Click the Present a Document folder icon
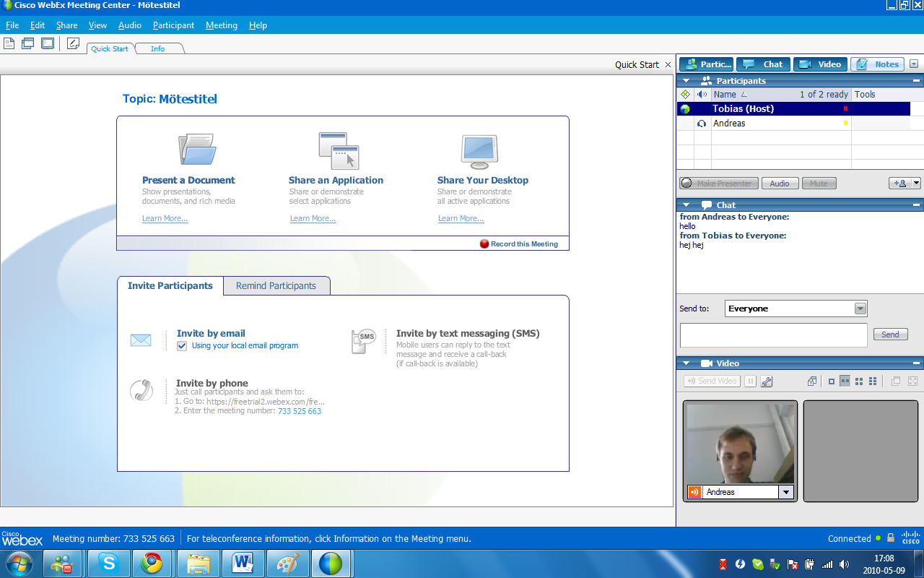Viewport: 924px width, 578px height. pos(197,150)
